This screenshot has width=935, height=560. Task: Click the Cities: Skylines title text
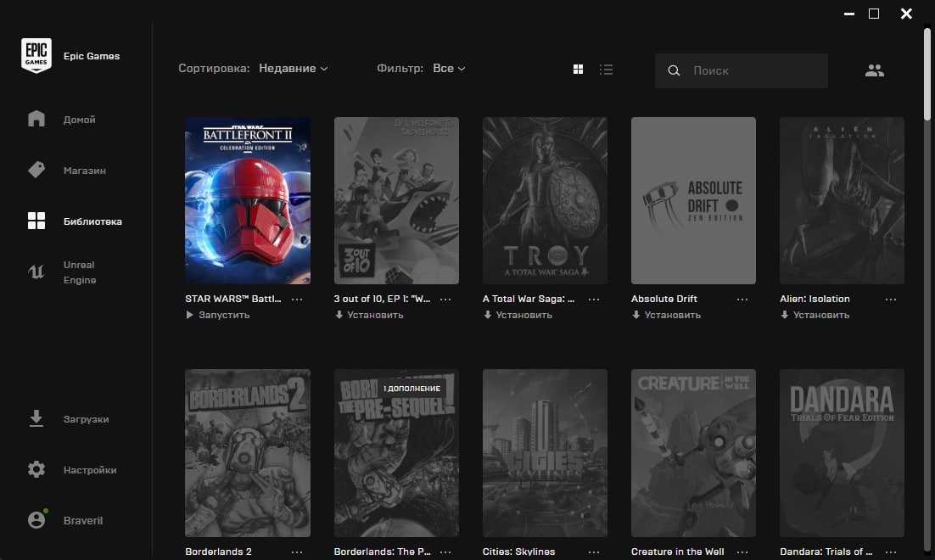coord(518,552)
